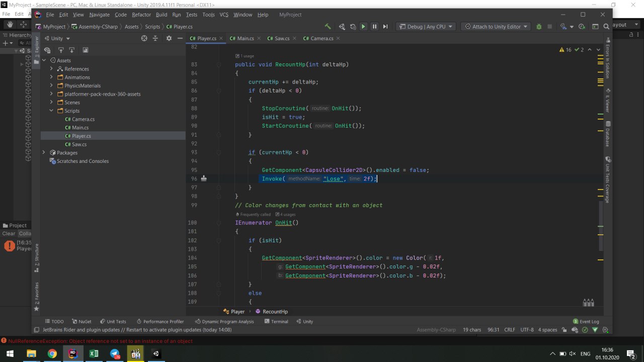The height and width of the screenshot is (362, 644).
Task: Click quick-actions icon in gutter at line 96
Action: 204,178
